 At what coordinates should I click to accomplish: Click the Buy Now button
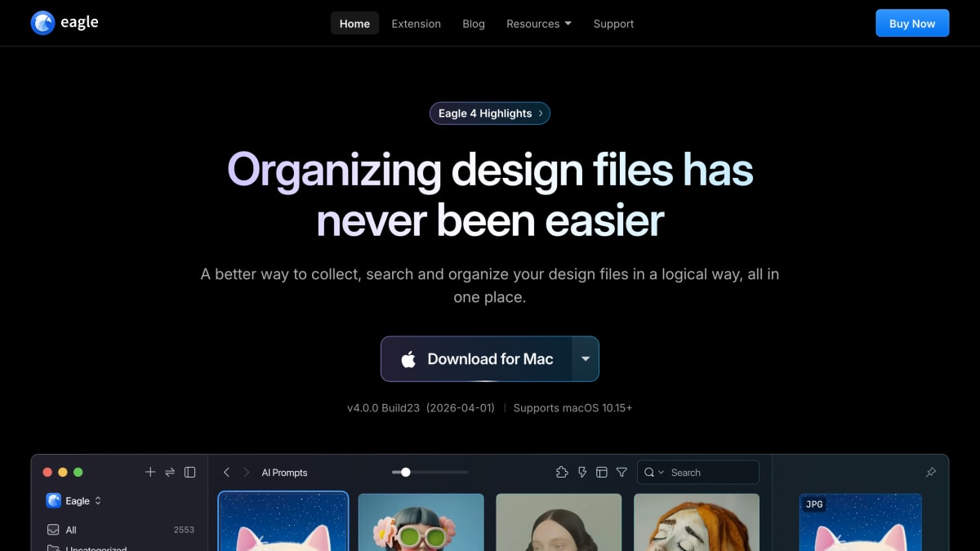pyautogui.click(x=912, y=24)
